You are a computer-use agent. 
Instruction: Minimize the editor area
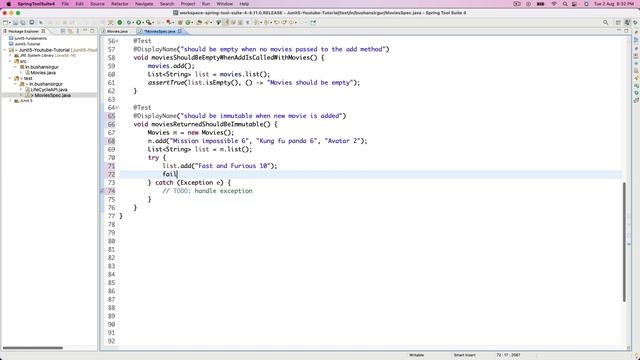tap(619, 31)
